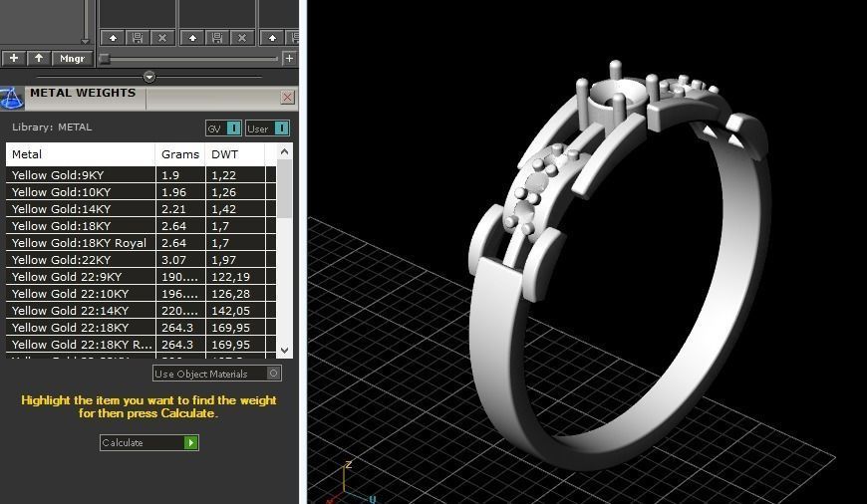This screenshot has height=504, width=867.
Task: Click the 3.07 grams value cell
Action: tap(180, 260)
